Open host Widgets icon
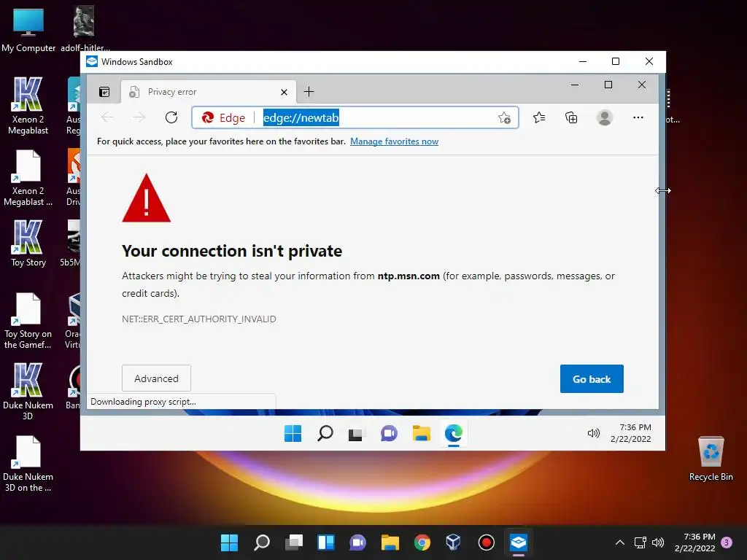Viewport: 747px width, 560px height. click(x=326, y=542)
